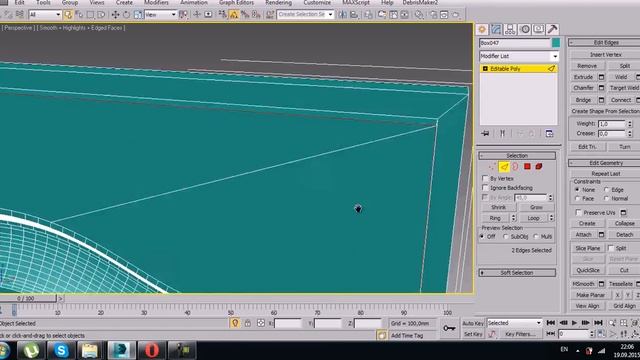Enable the Preserve UVs checkbox
This screenshot has width=640, height=360.
[578, 213]
